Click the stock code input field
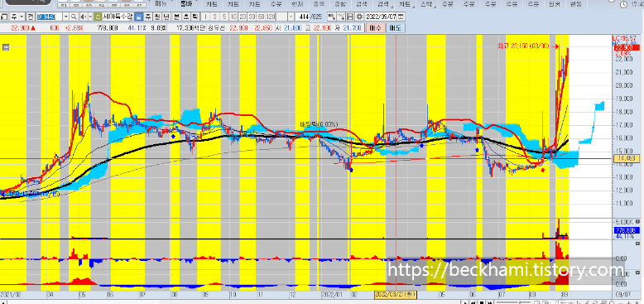 (50, 17)
